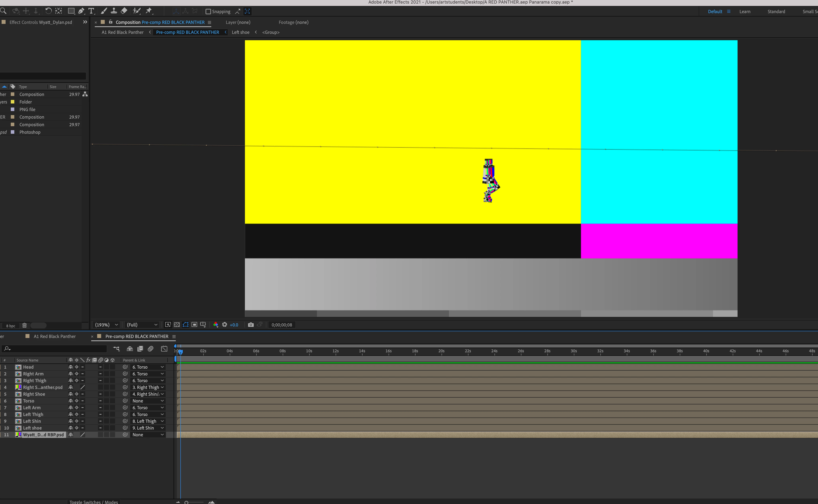Open the Full resolution dropdown
The height and width of the screenshot is (504, 818).
point(142,325)
